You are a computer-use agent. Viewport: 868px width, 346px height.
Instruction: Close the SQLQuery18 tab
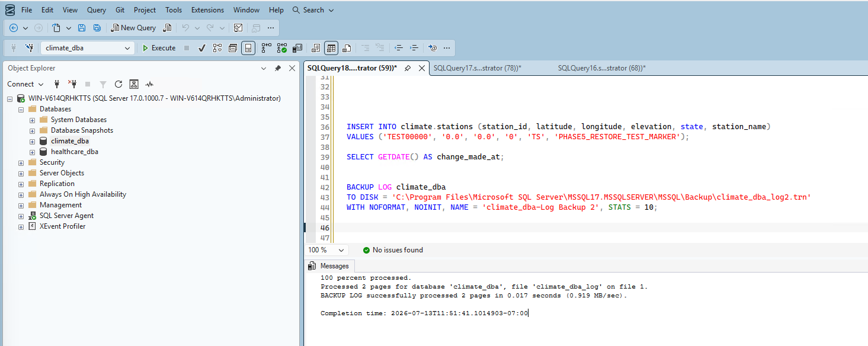[422, 68]
